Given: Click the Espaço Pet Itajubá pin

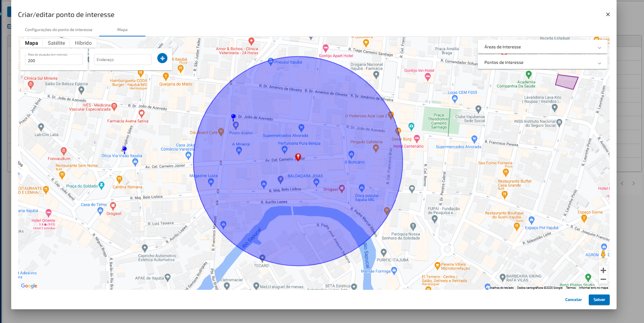Looking at the screenshot, I should click(531, 219).
